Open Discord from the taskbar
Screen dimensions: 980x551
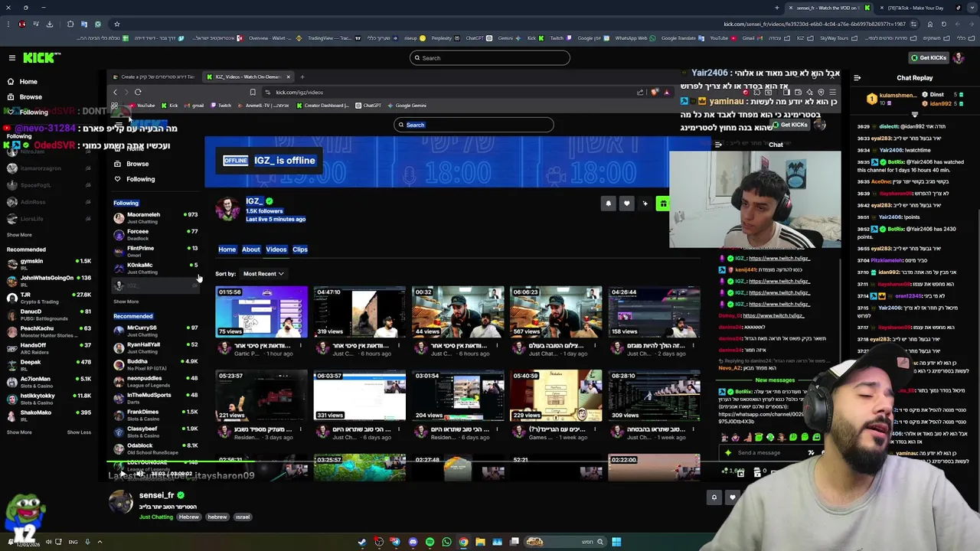tap(413, 542)
